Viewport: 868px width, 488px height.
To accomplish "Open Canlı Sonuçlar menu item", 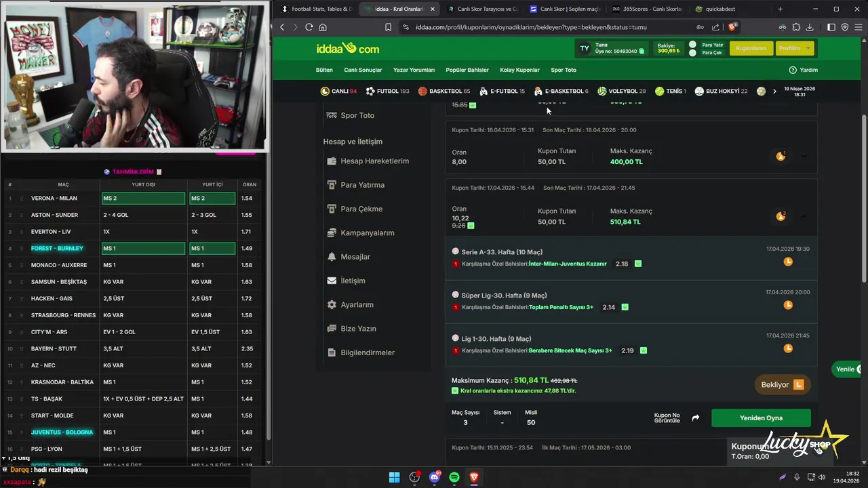I will pyautogui.click(x=363, y=70).
